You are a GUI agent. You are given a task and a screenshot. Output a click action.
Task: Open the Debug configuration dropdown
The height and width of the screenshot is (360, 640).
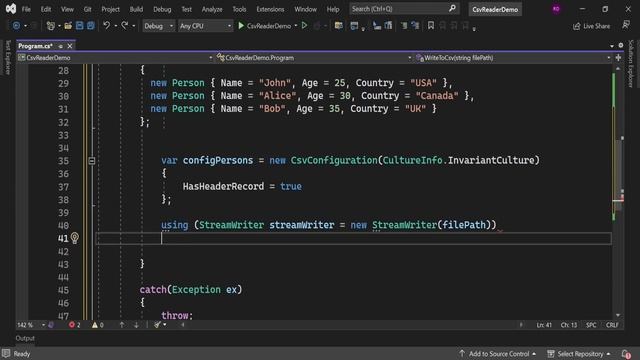pos(158,26)
